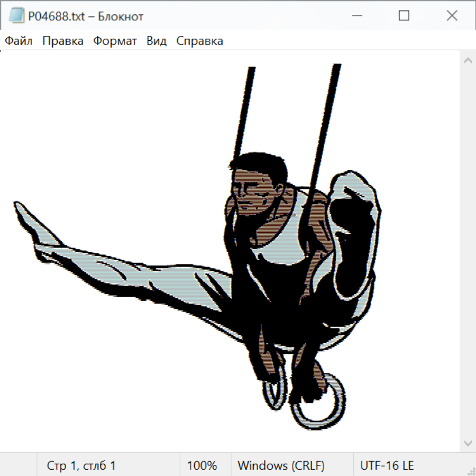Viewport: 476px width, 476px height.
Task: Open the Вид menu
Action: click(x=157, y=41)
